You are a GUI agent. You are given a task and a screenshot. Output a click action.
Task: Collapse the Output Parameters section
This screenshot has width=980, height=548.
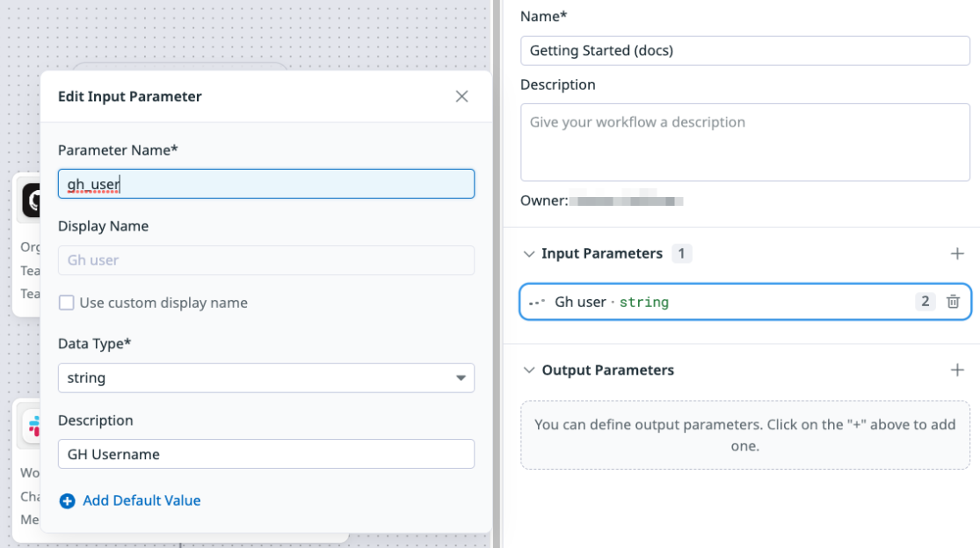point(529,370)
